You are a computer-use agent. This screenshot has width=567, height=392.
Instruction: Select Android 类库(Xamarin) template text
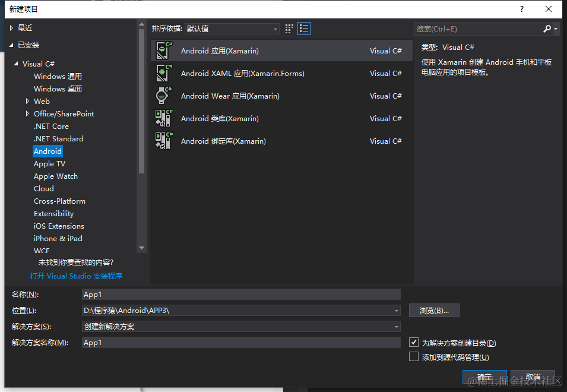pos(220,118)
